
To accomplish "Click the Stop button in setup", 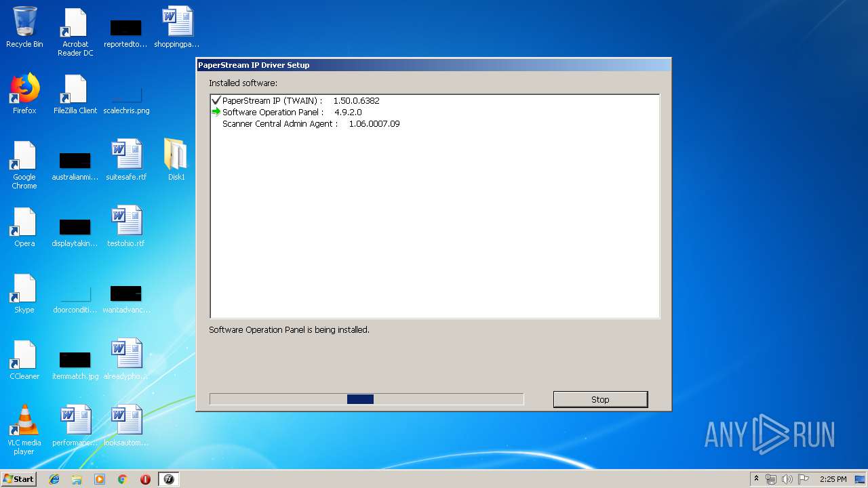I will (600, 399).
